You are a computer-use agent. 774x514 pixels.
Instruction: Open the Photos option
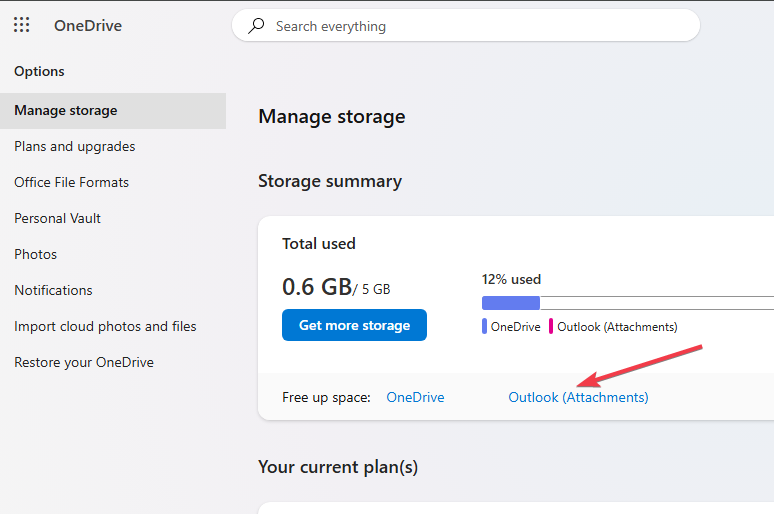pyautogui.click(x=36, y=254)
